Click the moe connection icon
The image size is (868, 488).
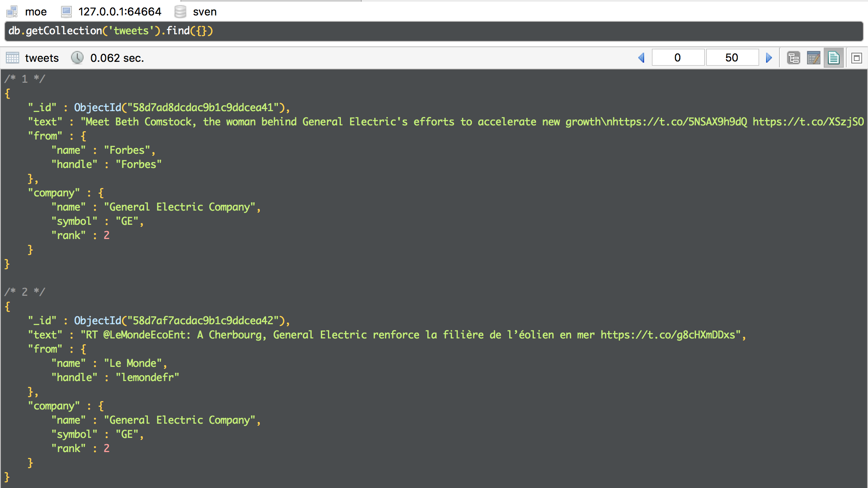click(12, 11)
